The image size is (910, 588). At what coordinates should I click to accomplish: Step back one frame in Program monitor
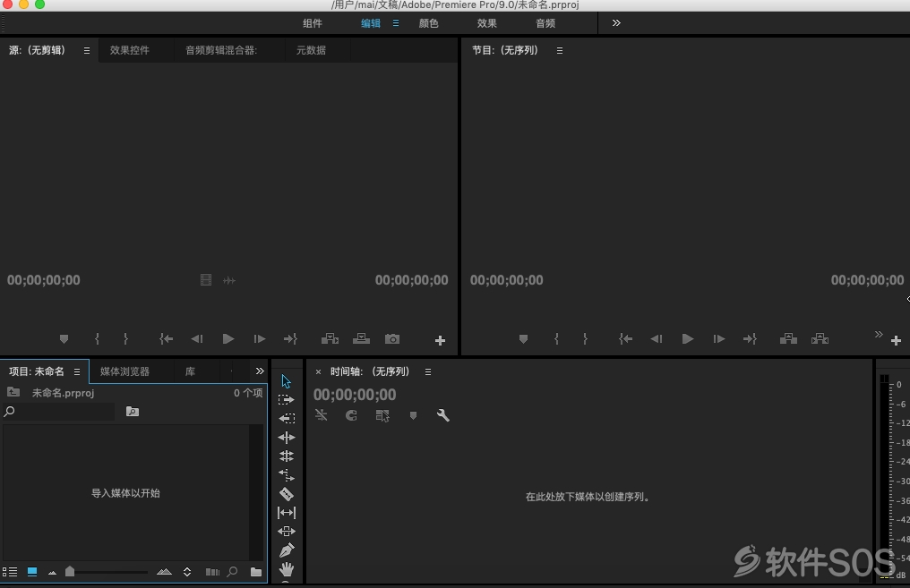point(657,338)
